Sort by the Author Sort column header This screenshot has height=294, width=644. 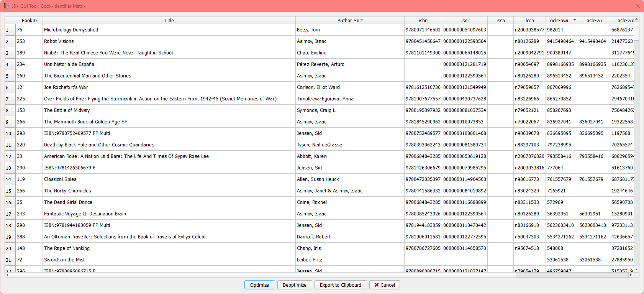click(x=350, y=20)
